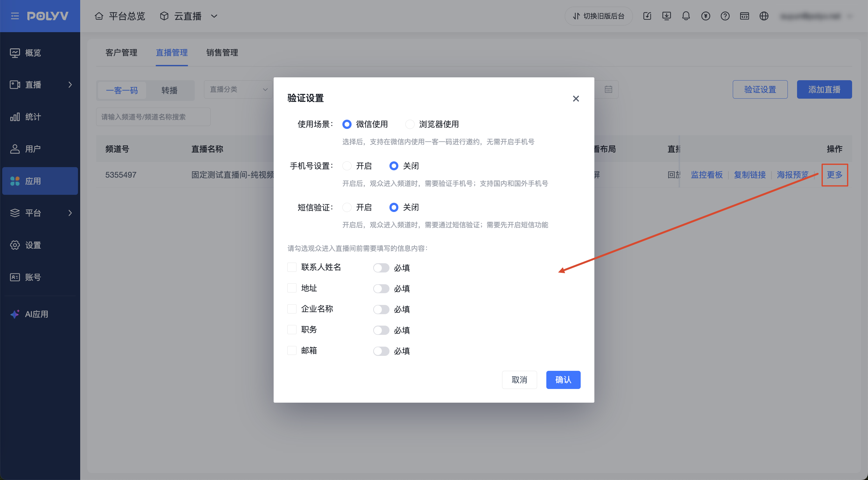Screen dimensions: 868x480
Task: Select the 转播 segment tab
Action: tap(170, 90)
